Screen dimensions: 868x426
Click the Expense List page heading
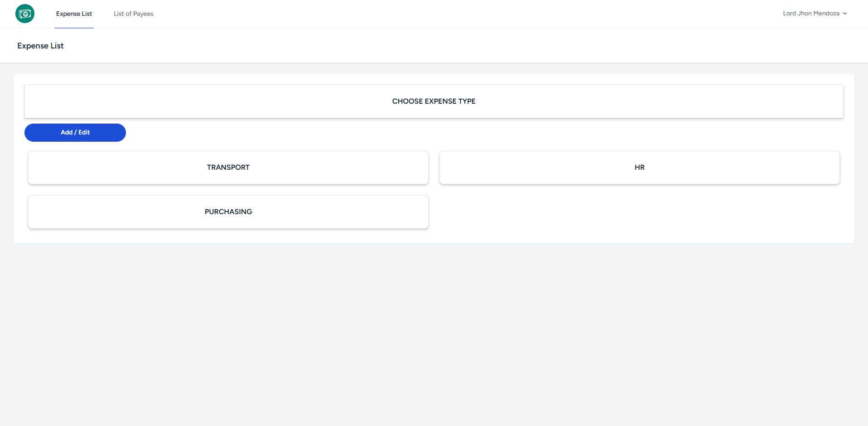point(40,46)
